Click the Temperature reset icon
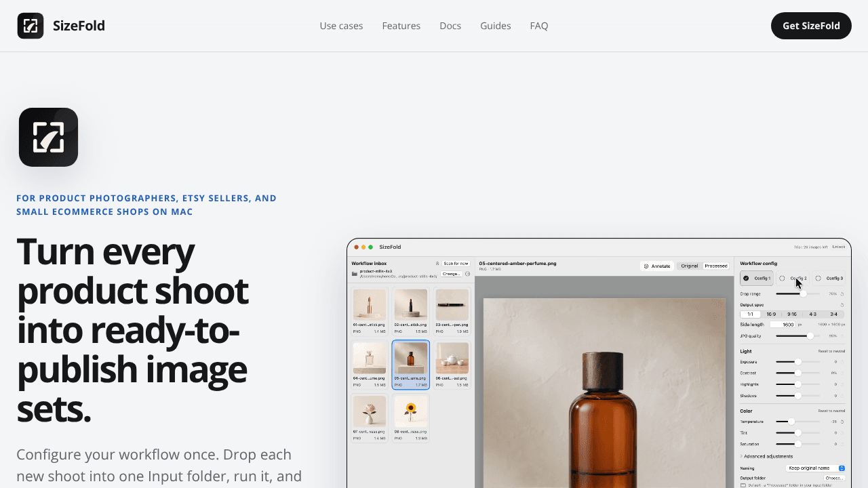Screen dimensions: 868x488 coord(842,422)
